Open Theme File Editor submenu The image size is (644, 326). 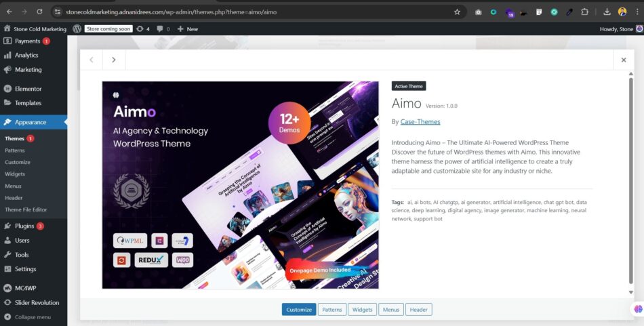pos(26,209)
